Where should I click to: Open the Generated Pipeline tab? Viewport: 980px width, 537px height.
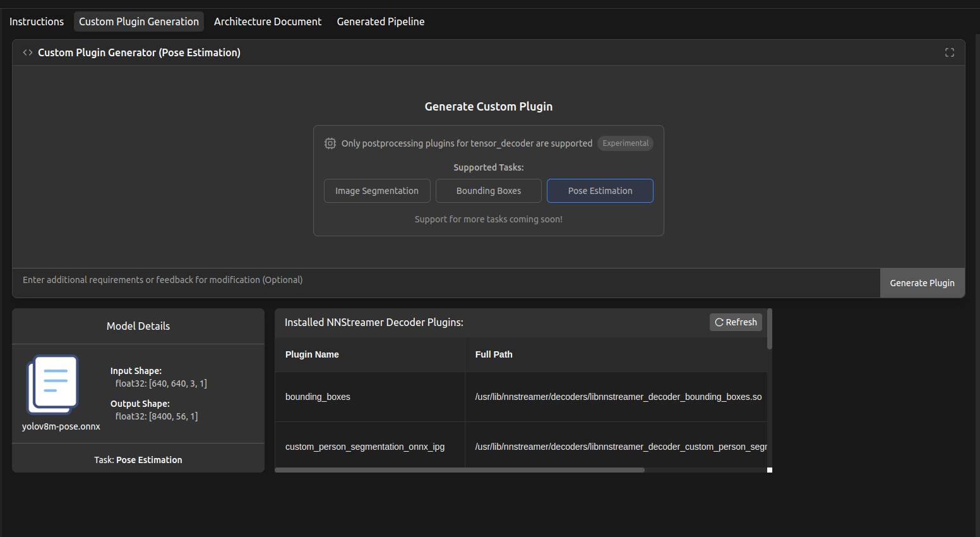tap(381, 21)
